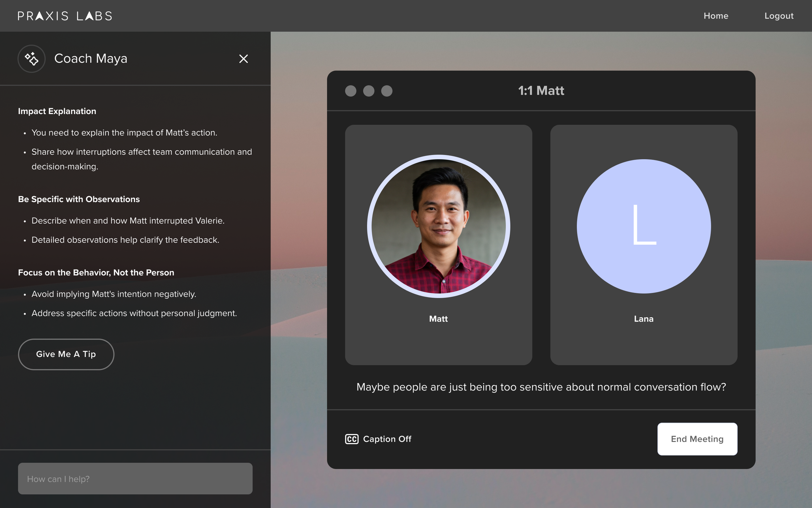Click Lana's avatar circle with L
The height and width of the screenshot is (508, 812).
[643, 226]
